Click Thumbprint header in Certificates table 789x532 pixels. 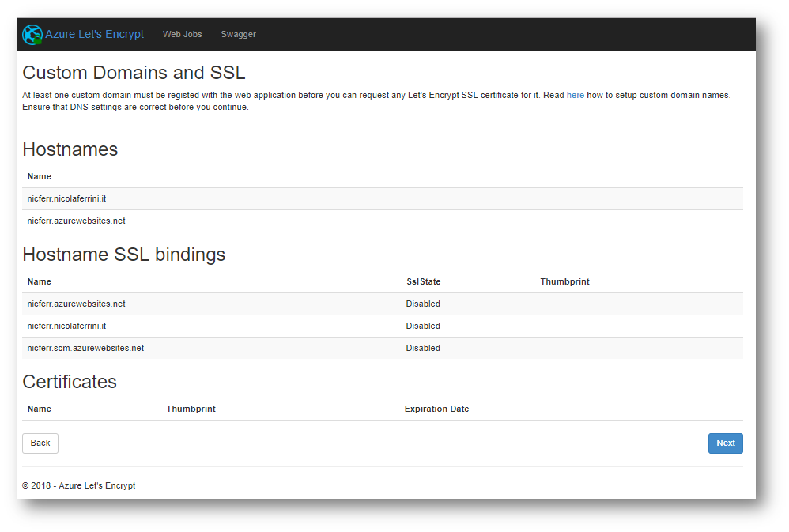(191, 409)
